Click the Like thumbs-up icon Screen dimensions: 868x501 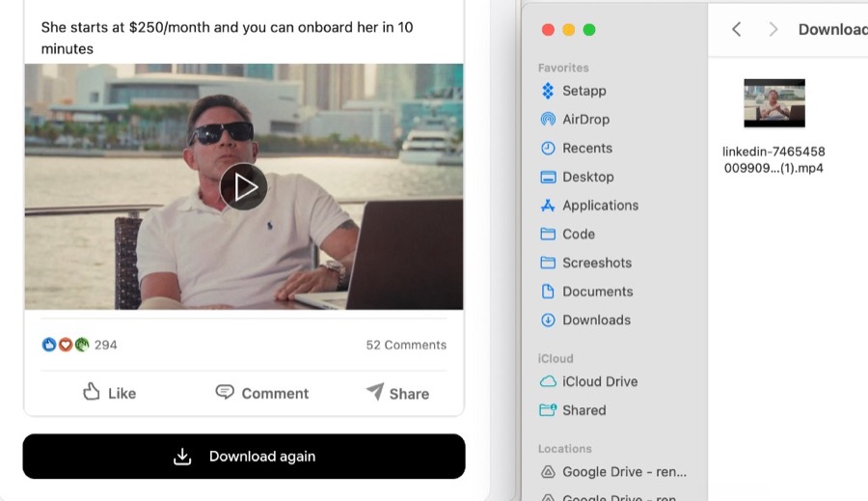point(92,392)
